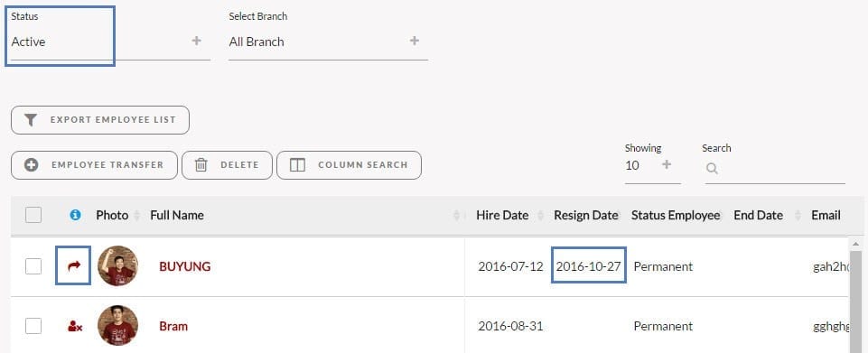Sort by Email column

(x=826, y=215)
